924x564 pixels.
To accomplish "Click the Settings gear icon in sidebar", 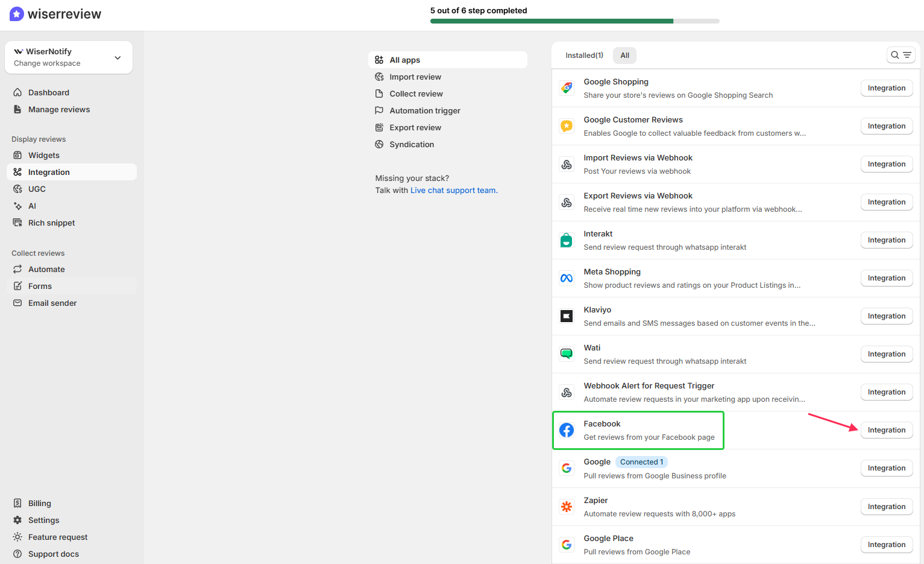I will pyautogui.click(x=17, y=520).
